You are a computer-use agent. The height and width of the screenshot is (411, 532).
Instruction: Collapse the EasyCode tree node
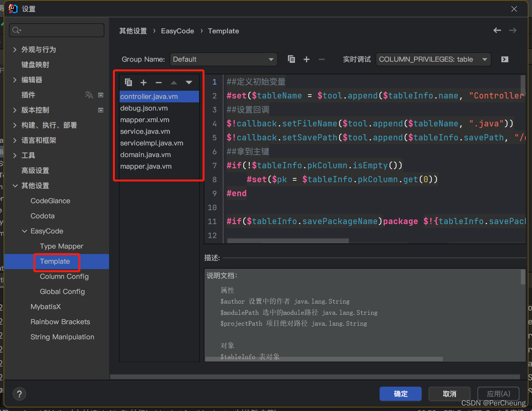(x=24, y=231)
